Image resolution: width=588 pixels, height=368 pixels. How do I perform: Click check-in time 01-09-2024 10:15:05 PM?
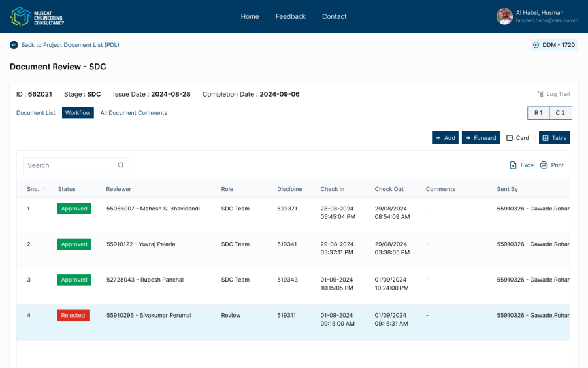pos(336,284)
